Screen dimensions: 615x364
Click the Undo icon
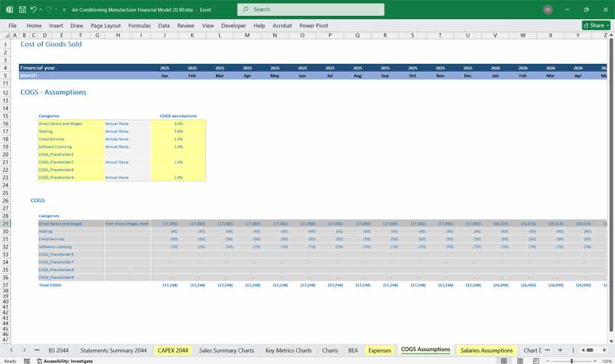tap(34, 9)
